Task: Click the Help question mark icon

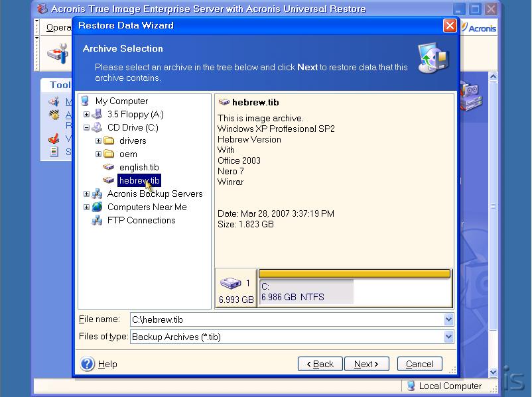Action: (88, 364)
